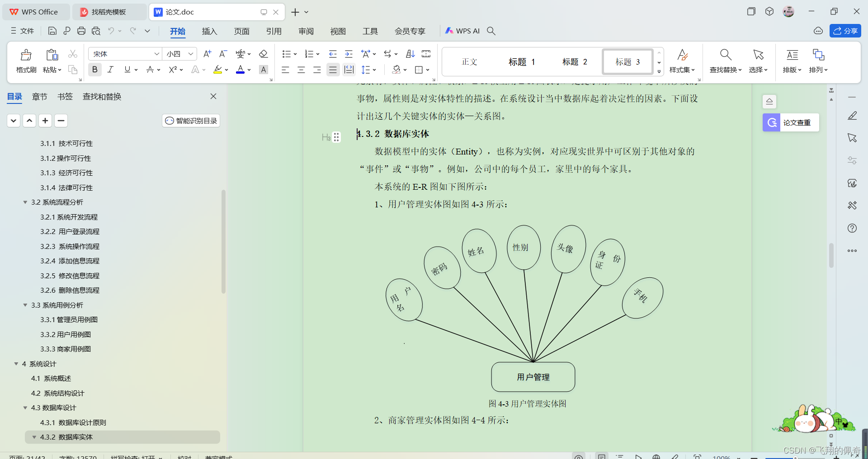Image resolution: width=868 pixels, height=459 pixels.
Task: Click the Decrease indent icon
Action: [333, 54]
